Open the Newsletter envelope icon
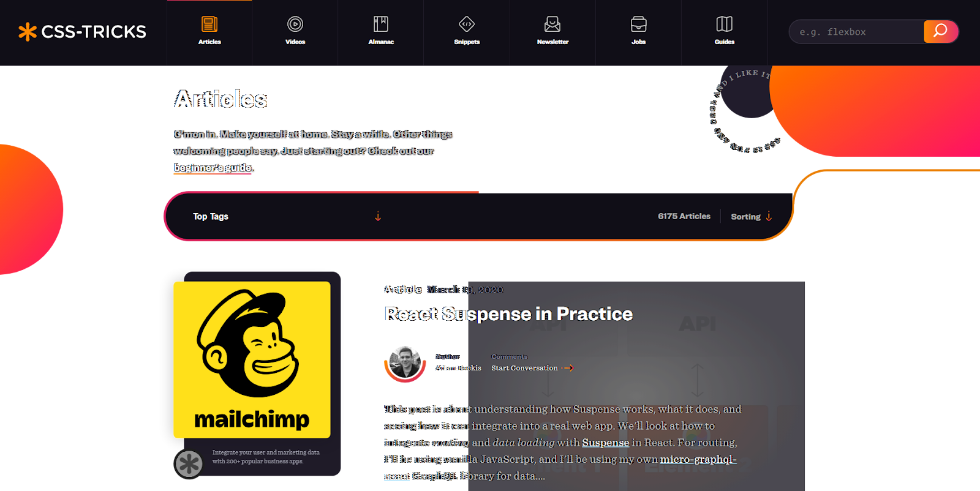 (x=552, y=24)
